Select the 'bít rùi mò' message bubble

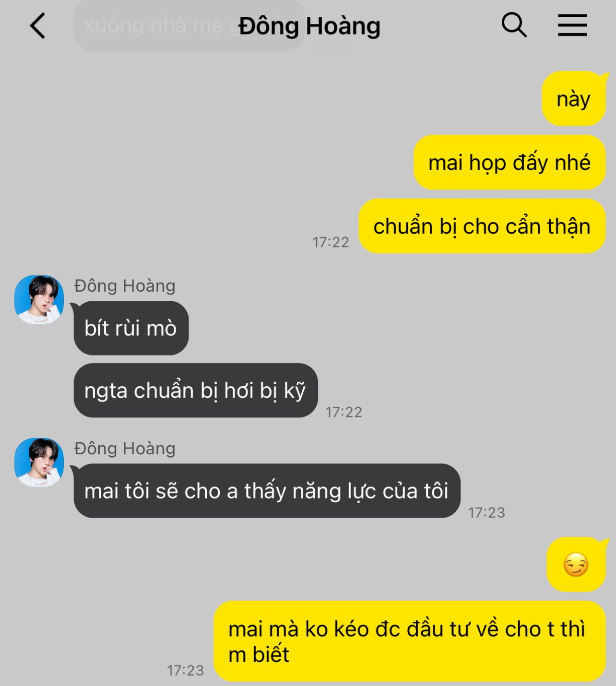[131, 328]
